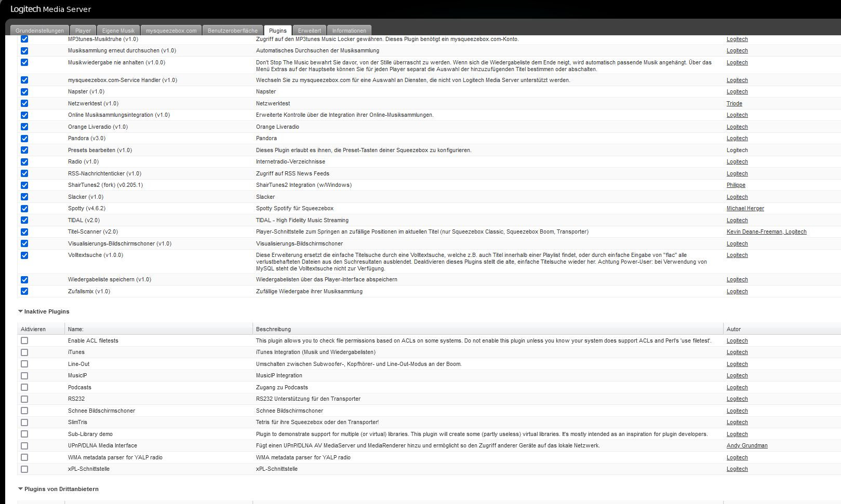This screenshot has width=841, height=504.
Task: Disable the Orange Liveradio plugin
Action: [x=24, y=127]
